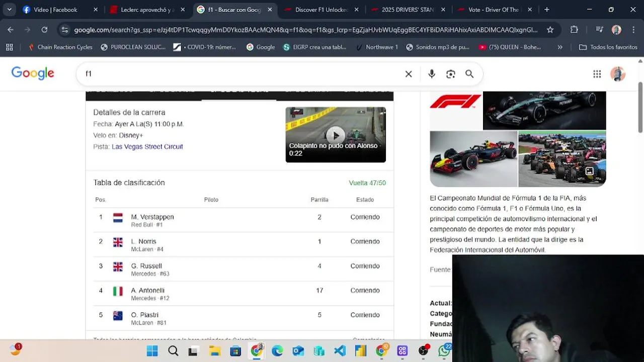Open the Google apps grid

tap(597, 74)
